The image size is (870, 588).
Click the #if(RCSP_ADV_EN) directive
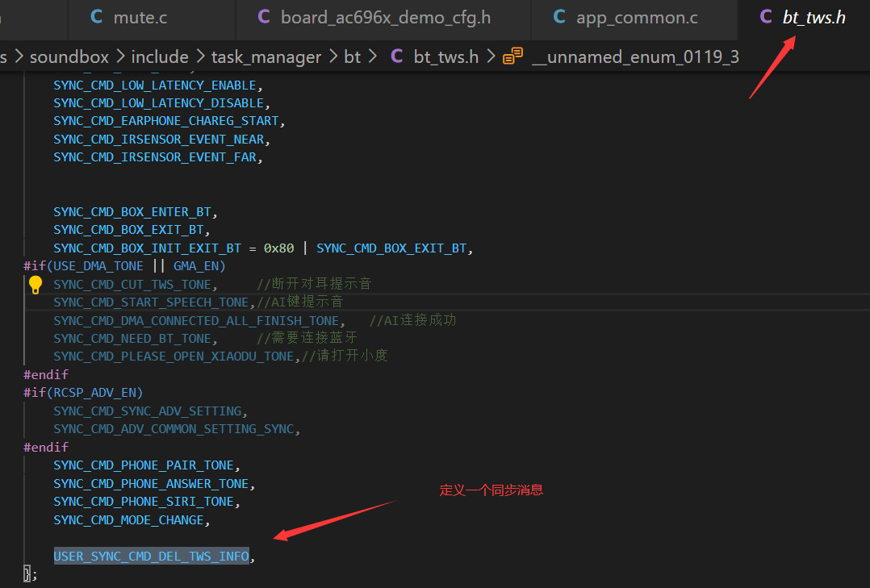coord(83,393)
